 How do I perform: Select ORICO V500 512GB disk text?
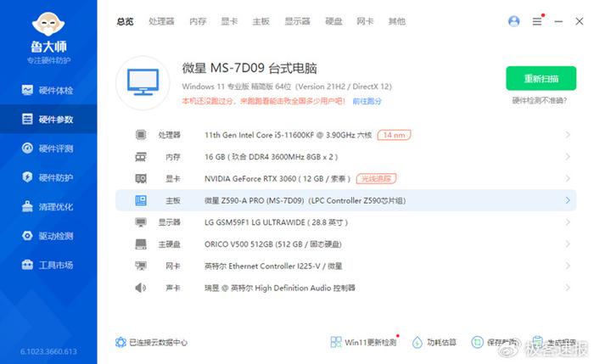273,244
